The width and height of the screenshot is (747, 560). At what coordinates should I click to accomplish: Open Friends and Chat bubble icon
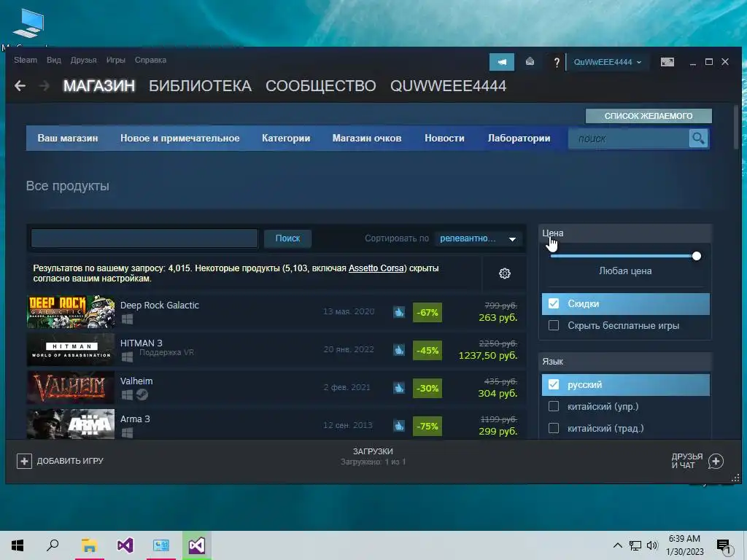click(716, 461)
